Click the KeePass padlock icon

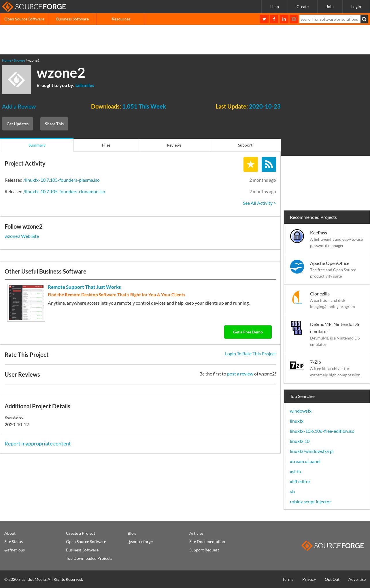click(x=297, y=236)
